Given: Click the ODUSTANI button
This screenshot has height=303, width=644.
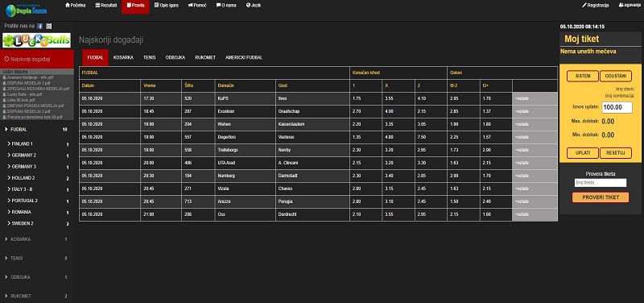Looking at the screenshot, I should [x=616, y=76].
